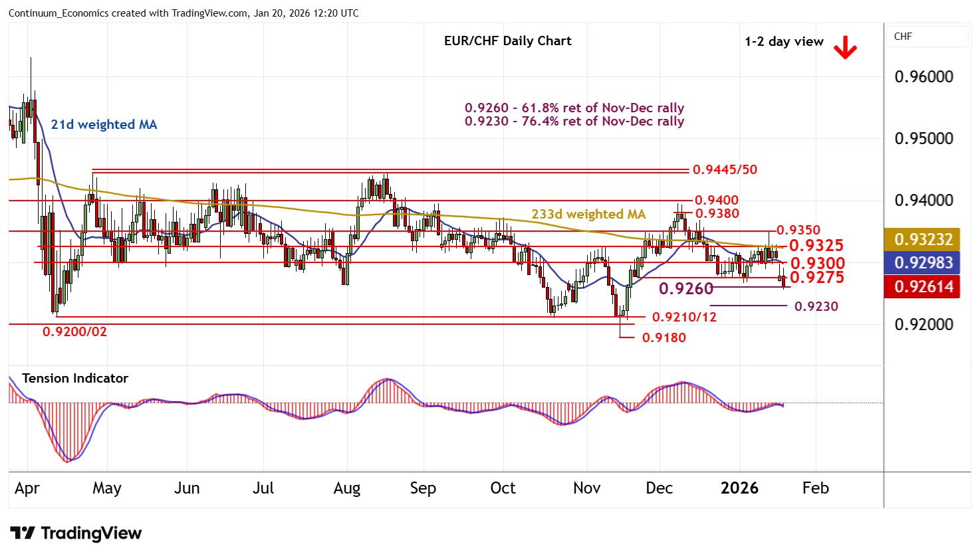Screen dimensions: 980x558
Task: Click the red downward arrow icon
Action: (x=845, y=46)
